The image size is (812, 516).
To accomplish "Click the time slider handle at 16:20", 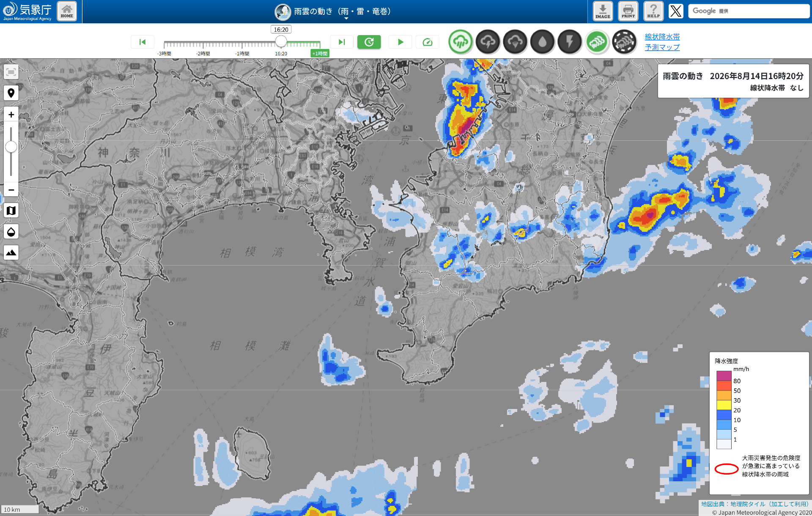I will click(281, 41).
